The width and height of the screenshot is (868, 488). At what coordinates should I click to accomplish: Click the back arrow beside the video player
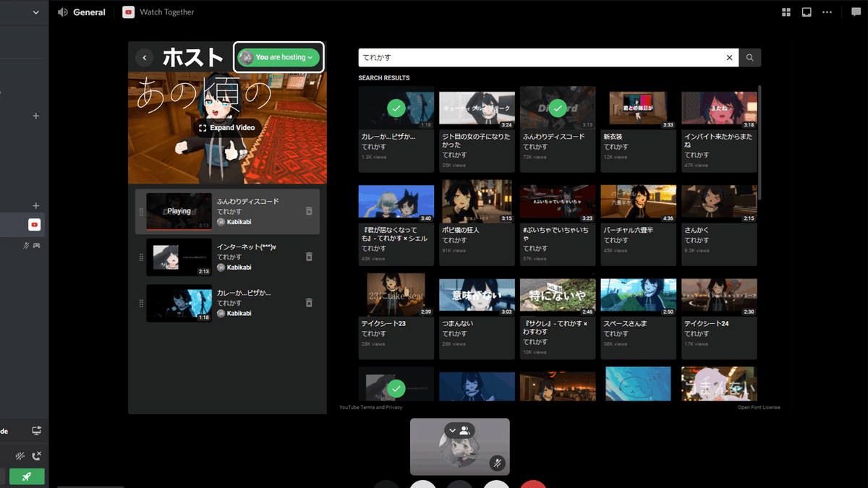pos(145,57)
